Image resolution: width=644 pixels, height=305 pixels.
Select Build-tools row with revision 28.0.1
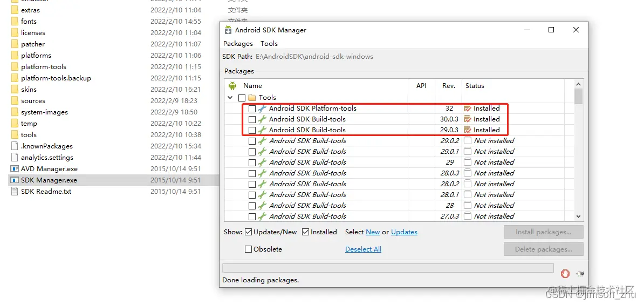398,194
